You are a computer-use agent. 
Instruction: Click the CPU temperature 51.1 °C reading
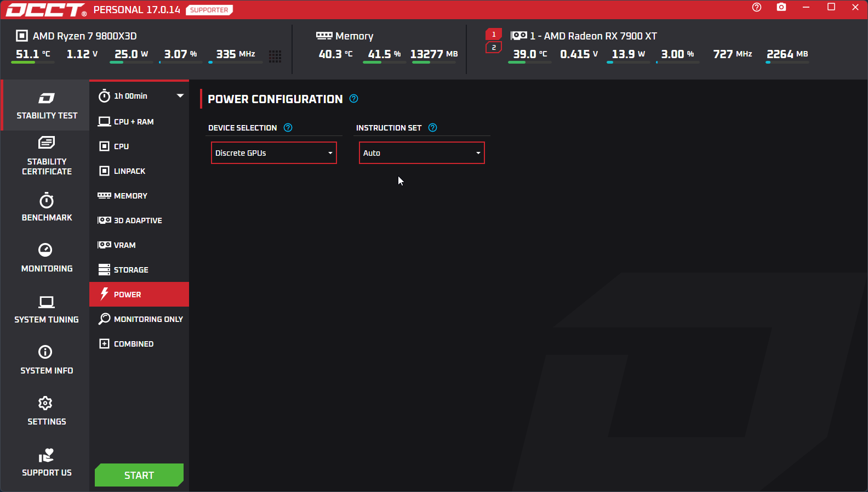[x=33, y=54]
